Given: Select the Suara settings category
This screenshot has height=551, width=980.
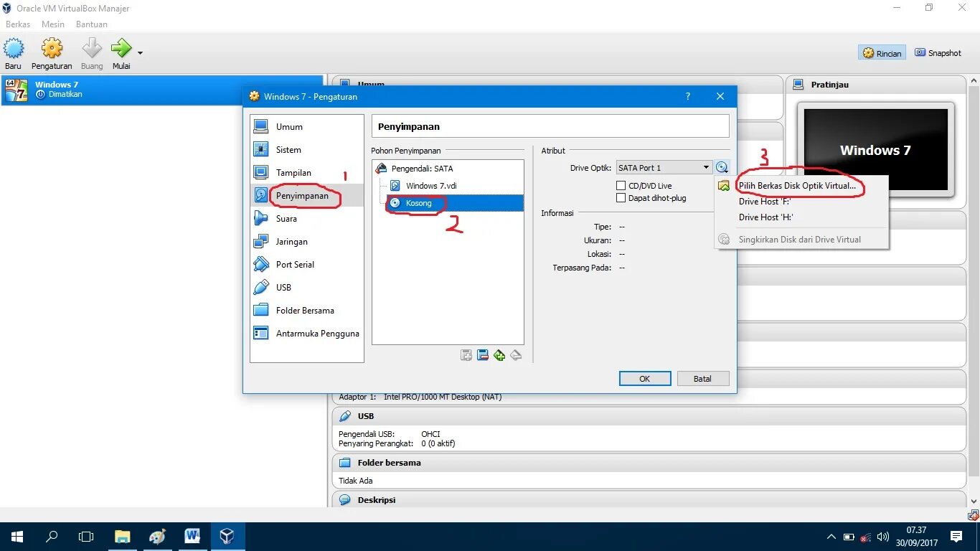Looking at the screenshot, I should [307, 219].
